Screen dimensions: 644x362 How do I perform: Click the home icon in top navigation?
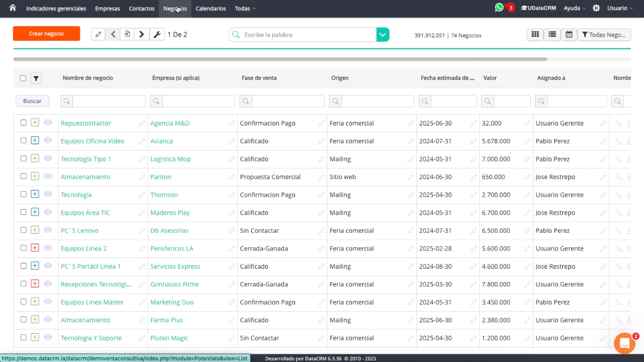12,8
